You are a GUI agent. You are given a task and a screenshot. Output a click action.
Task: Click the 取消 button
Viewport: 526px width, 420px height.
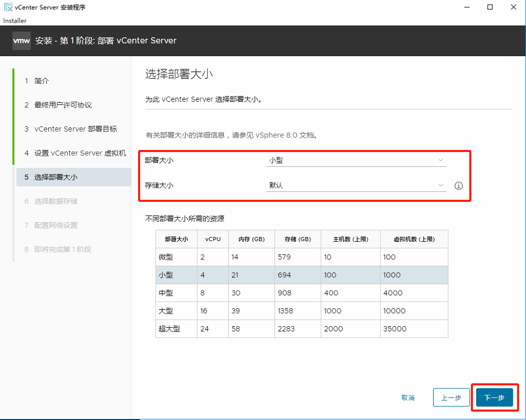[x=408, y=397]
